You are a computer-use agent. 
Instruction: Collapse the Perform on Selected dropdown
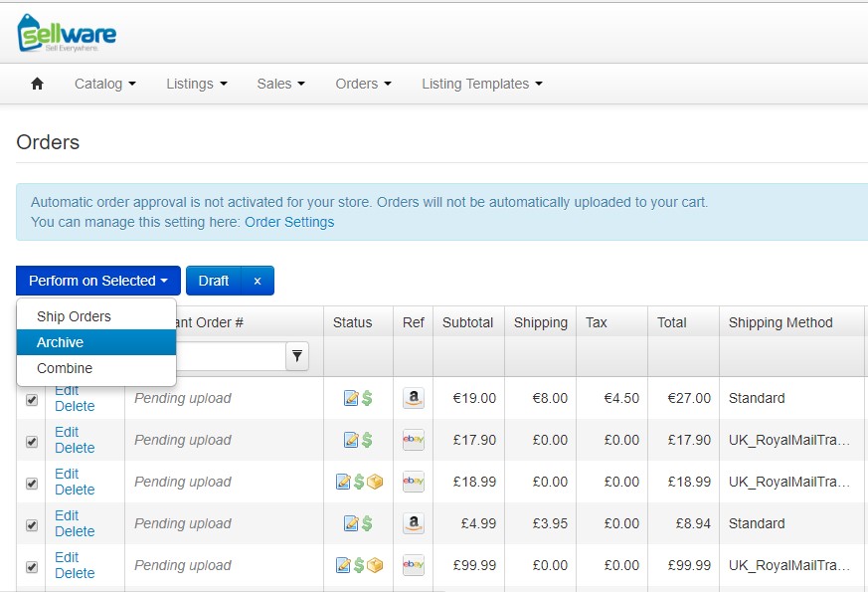point(98,281)
